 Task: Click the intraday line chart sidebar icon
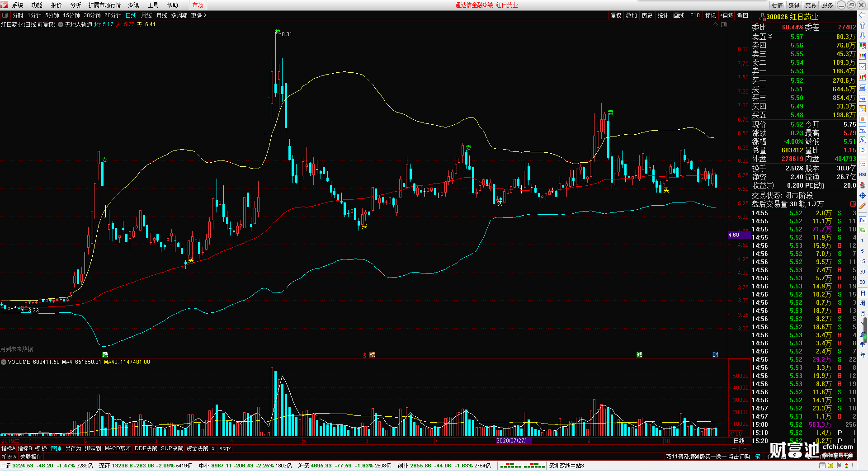862,67
